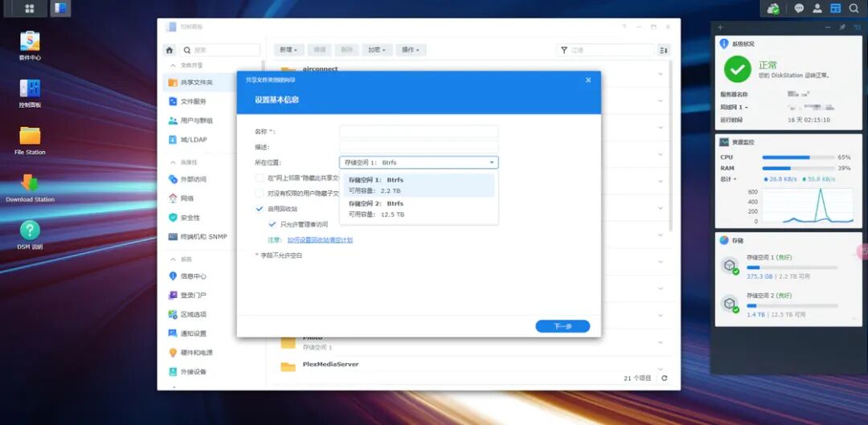Screen dimensions: 868x425
Task: Click the Control Panel sidebar search box
Action: pyautogui.click(x=219, y=50)
